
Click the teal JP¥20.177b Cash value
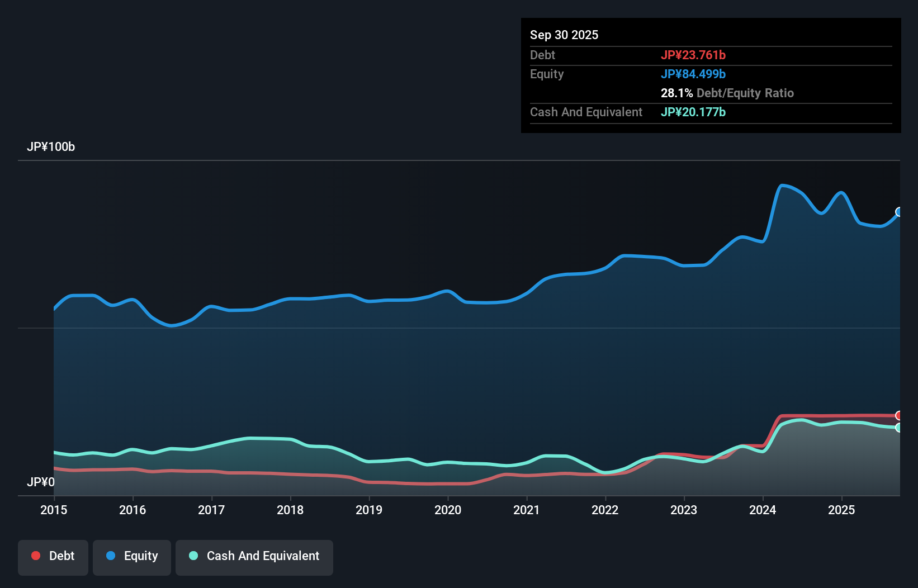click(x=693, y=112)
